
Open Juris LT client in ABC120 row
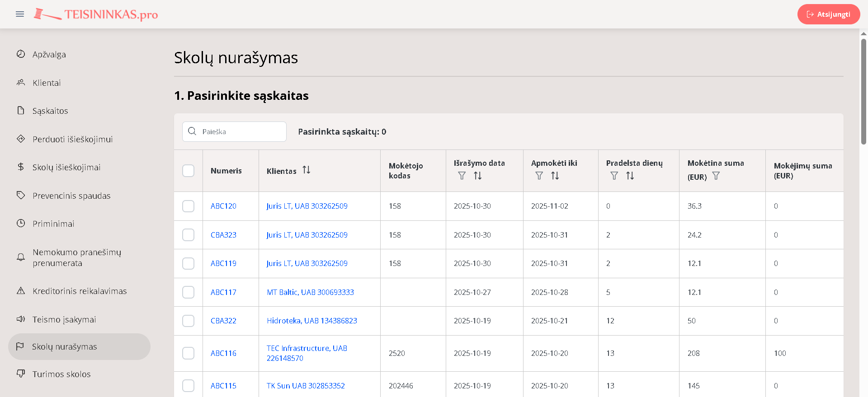[x=307, y=206]
